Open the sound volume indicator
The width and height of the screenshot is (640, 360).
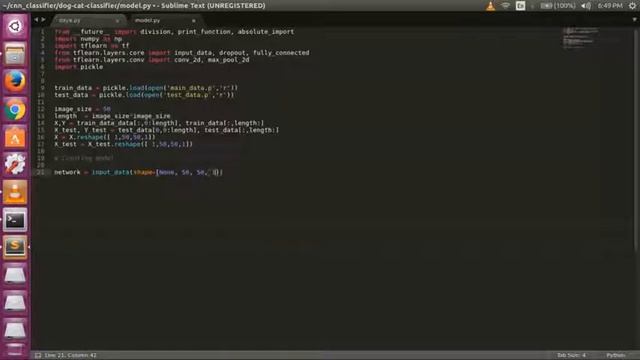586,6
